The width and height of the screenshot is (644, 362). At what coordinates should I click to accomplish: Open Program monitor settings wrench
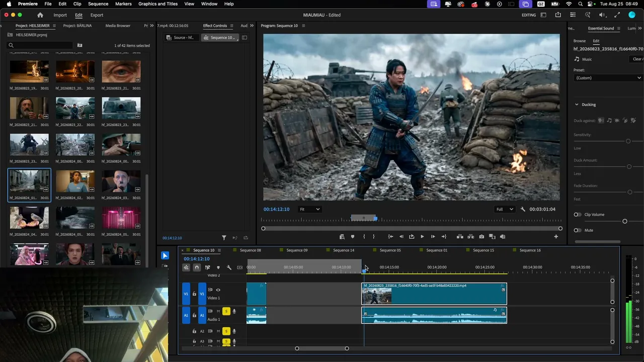point(523,209)
